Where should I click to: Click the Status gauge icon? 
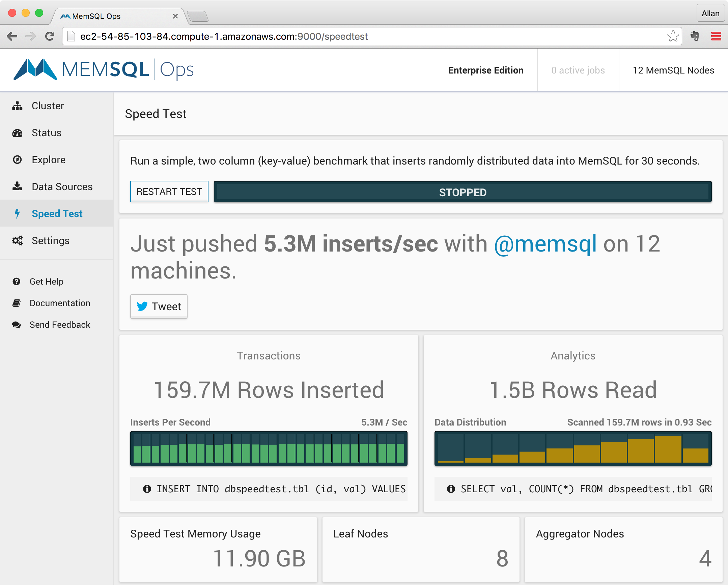(x=17, y=133)
